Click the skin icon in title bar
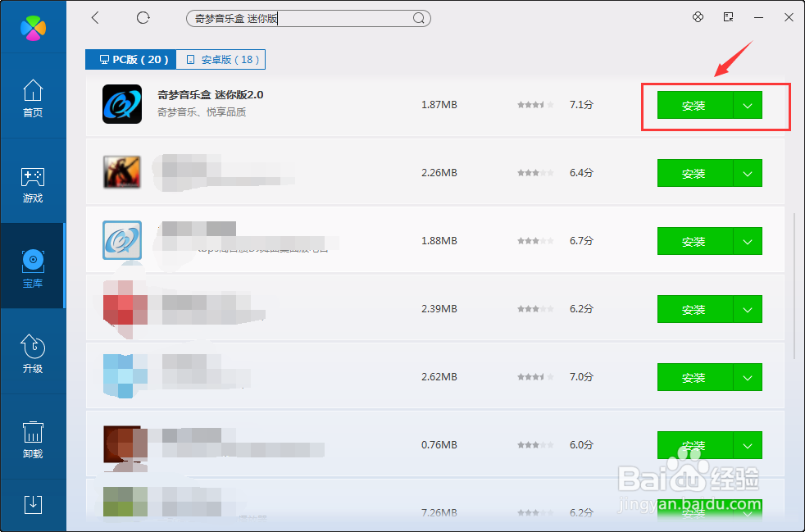 pyautogui.click(x=698, y=17)
